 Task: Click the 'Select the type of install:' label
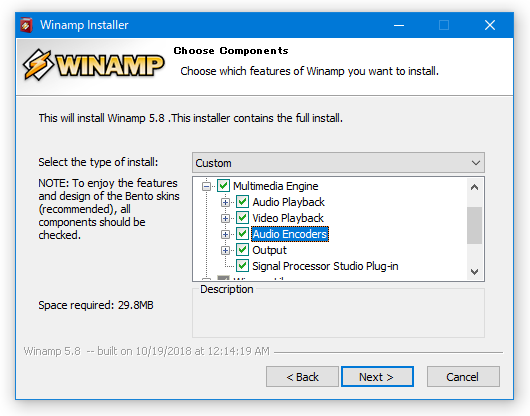[98, 162]
